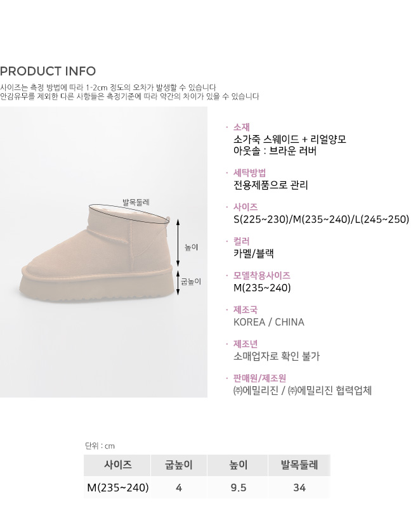Viewport: 413px width, 532px height.
Task: Click the M(235~240) row in size table
Action: [207, 488]
